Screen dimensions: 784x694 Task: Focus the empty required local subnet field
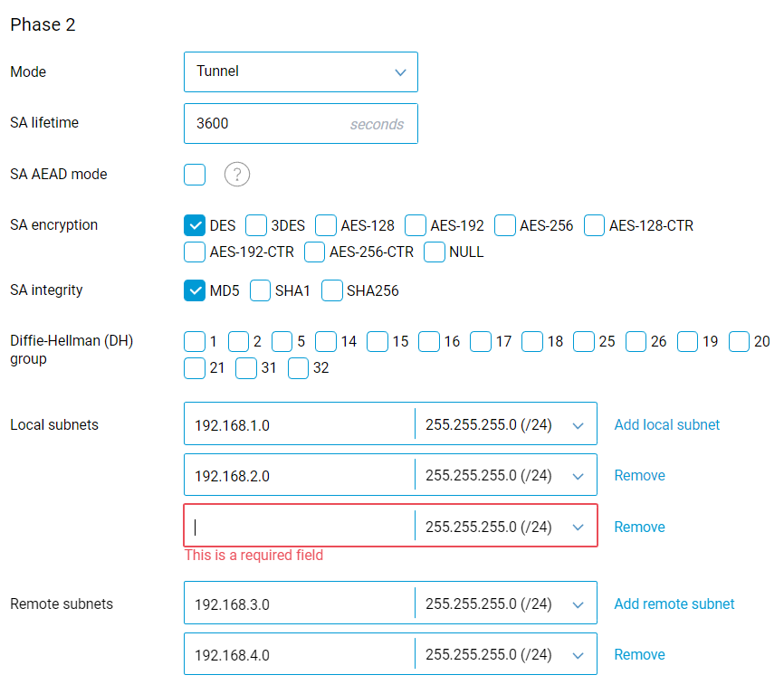[299, 527]
